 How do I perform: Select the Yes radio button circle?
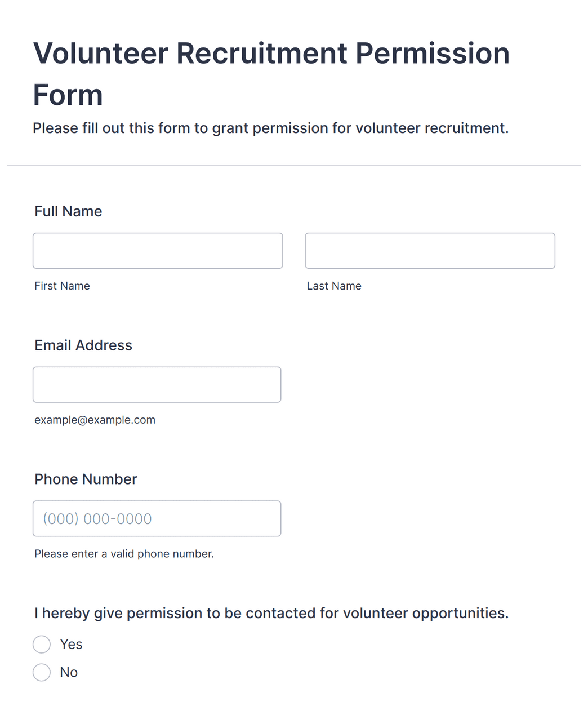tap(42, 644)
